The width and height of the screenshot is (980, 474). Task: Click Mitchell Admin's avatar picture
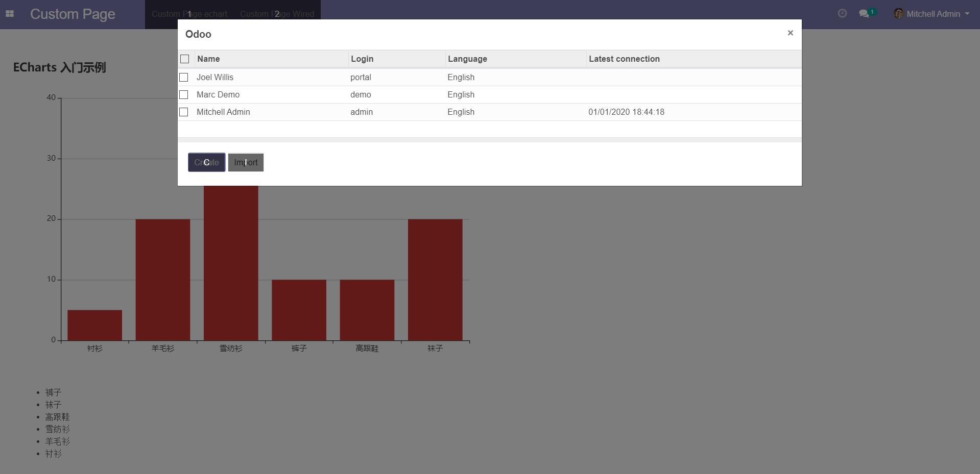click(899, 14)
